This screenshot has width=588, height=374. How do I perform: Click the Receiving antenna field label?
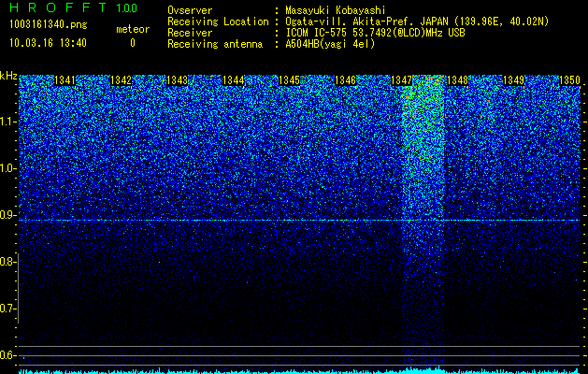click(215, 44)
